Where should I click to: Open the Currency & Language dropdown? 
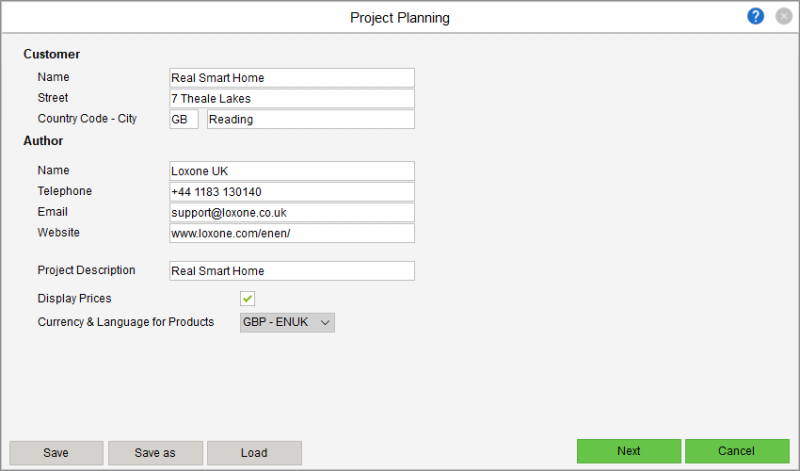point(287,322)
